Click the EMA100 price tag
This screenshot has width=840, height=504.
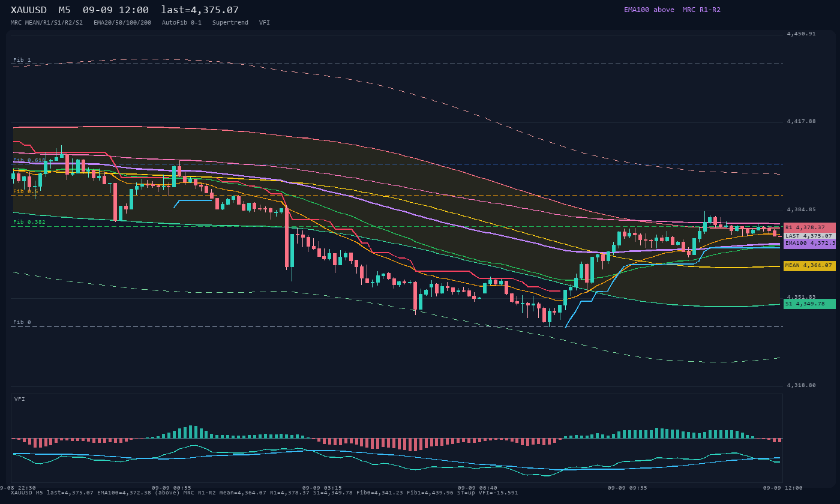pyautogui.click(x=809, y=244)
